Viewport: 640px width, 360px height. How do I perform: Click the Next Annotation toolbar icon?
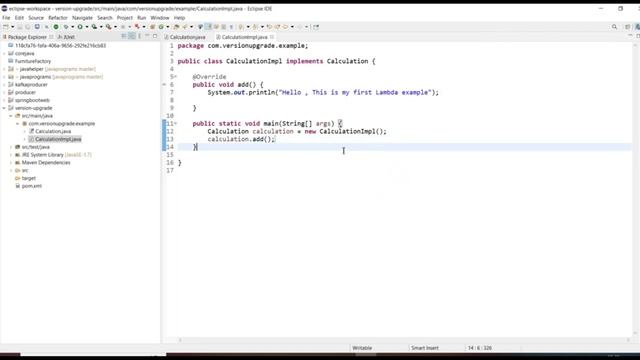241,27
